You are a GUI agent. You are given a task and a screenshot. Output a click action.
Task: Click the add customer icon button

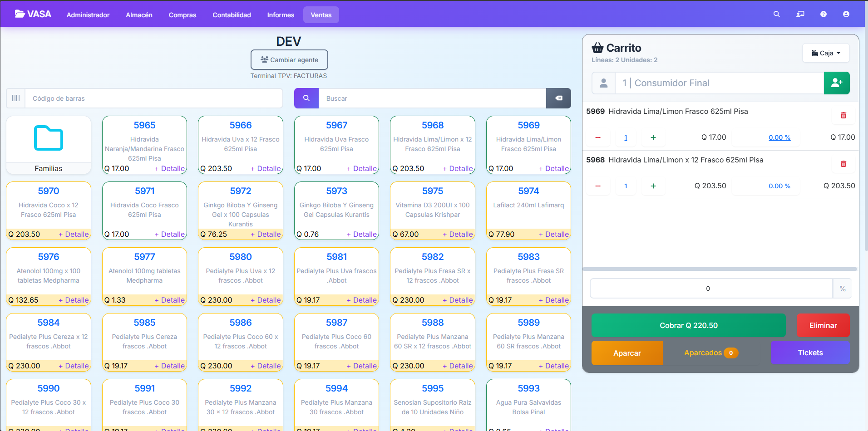[x=836, y=83]
